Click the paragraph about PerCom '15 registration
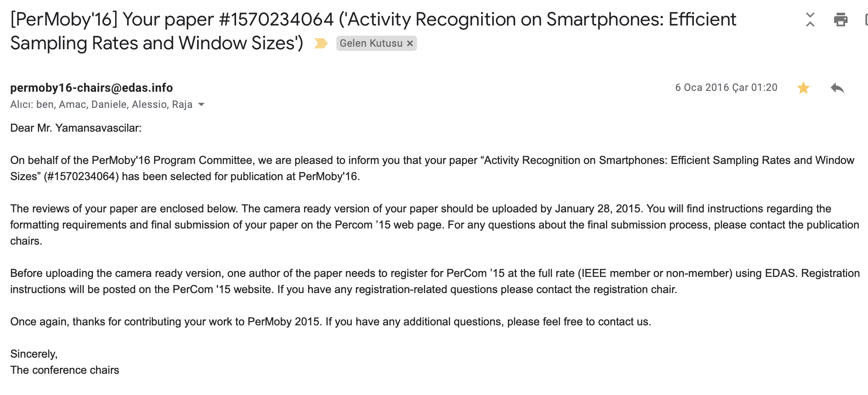 click(x=434, y=281)
